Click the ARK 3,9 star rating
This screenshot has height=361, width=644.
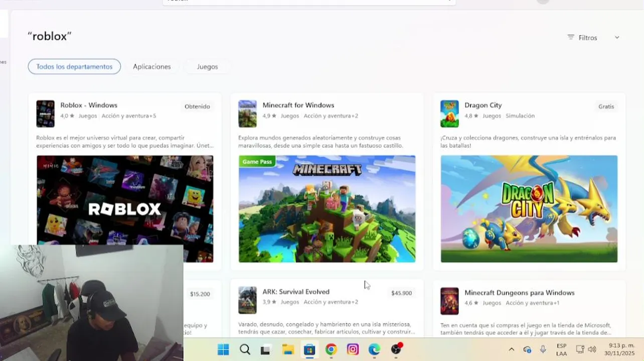pos(269,302)
